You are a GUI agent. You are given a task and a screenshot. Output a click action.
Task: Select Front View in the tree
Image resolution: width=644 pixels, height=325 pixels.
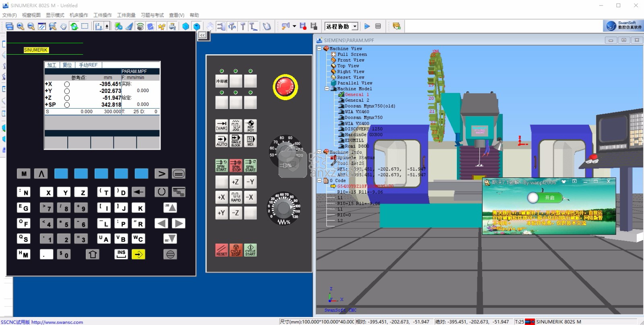click(x=351, y=60)
